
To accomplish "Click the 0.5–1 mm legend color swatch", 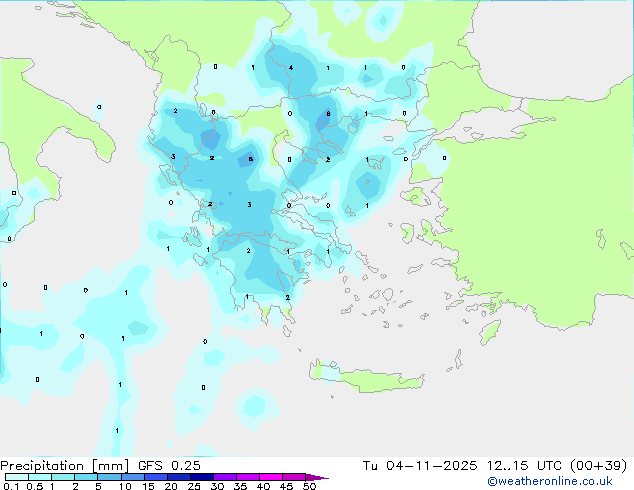I will click(x=40, y=477).
